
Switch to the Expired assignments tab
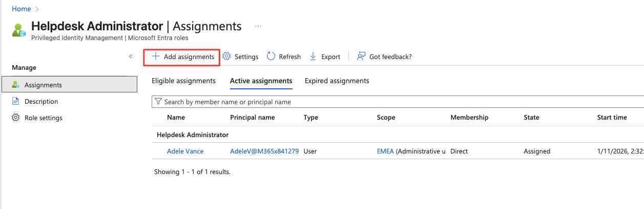[x=337, y=81]
